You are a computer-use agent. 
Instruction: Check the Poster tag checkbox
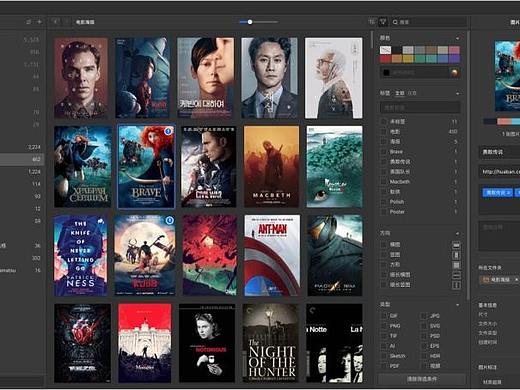384,212
